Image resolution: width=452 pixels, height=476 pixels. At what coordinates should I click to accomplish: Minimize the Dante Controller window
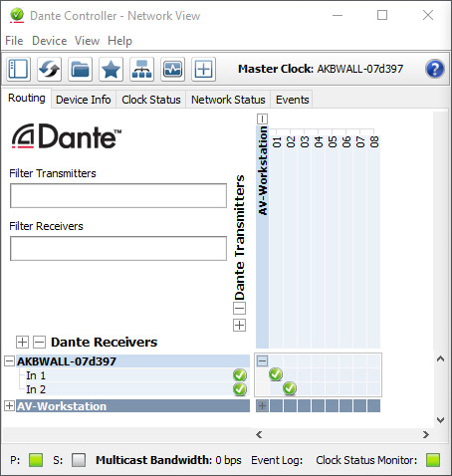[x=338, y=15]
